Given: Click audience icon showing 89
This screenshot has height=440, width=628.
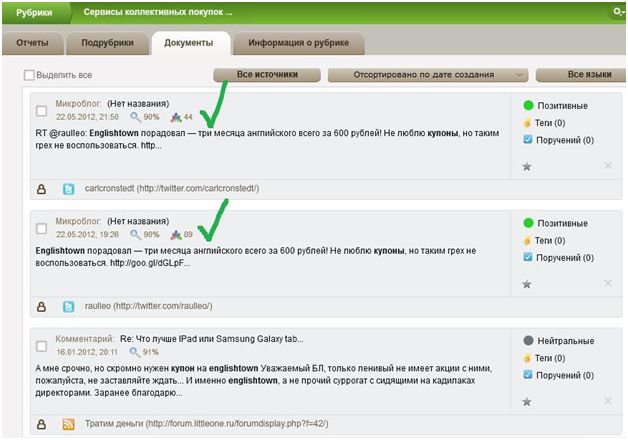Looking at the screenshot, I should 176,235.
